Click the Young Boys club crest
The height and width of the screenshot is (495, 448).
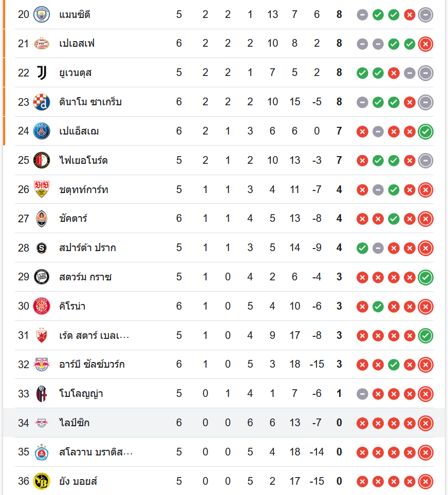pyautogui.click(x=42, y=482)
